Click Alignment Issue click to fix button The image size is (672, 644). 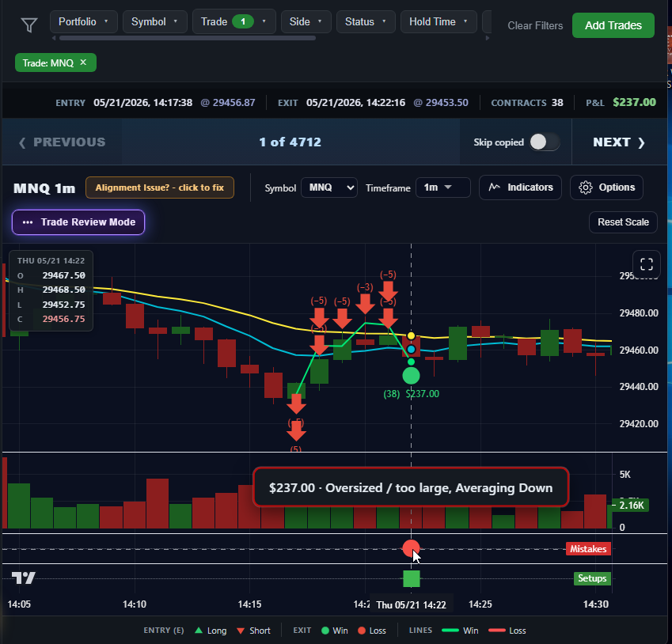[160, 188]
